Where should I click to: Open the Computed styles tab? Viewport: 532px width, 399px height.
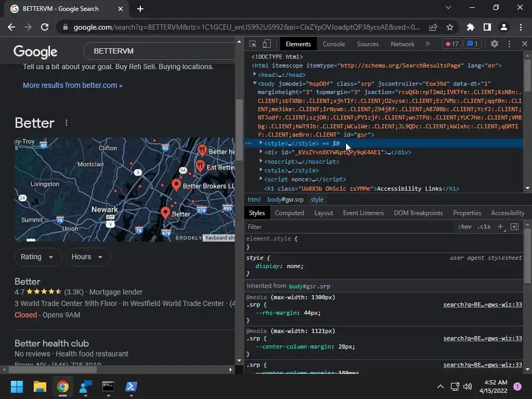tap(289, 213)
